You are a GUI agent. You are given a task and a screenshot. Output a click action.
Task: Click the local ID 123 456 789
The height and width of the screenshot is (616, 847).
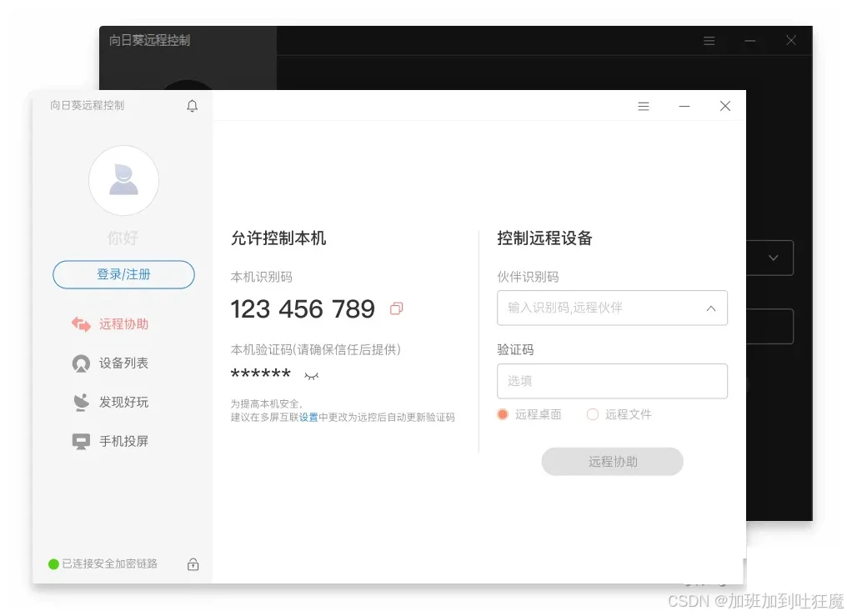click(303, 308)
